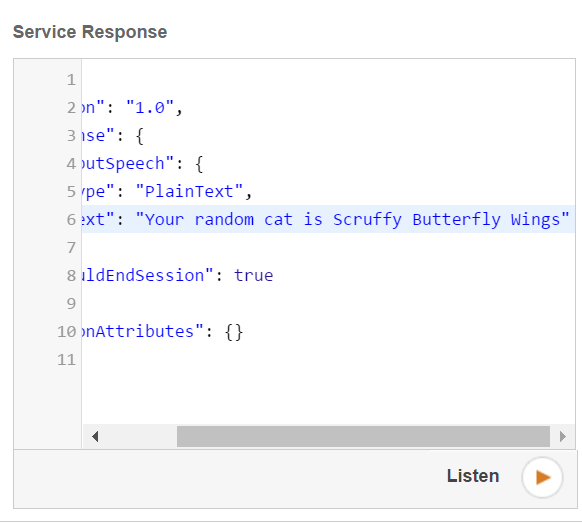Select line number 6 in gutter
Viewport: 582px width, 523px height.
71,220
